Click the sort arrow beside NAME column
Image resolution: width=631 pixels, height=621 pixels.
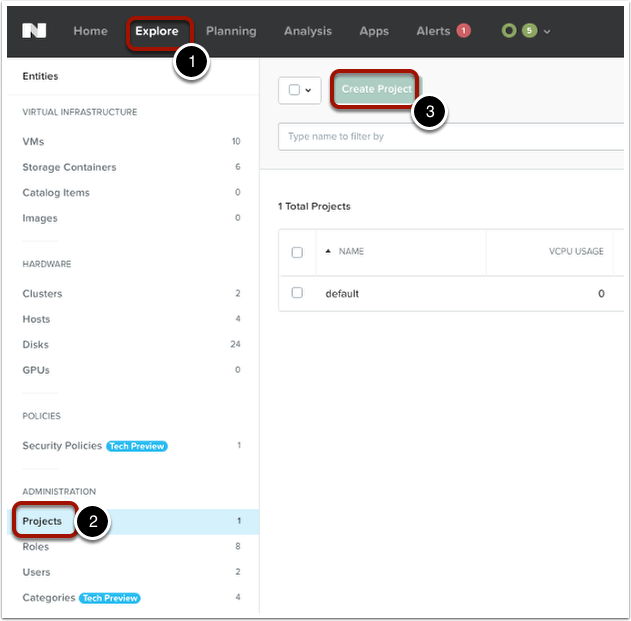328,251
